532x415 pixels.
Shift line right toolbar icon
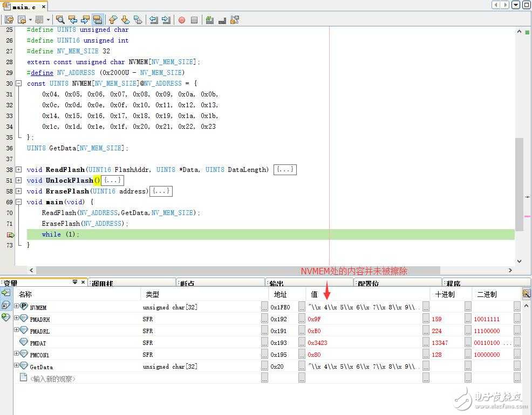(x=166, y=20)
